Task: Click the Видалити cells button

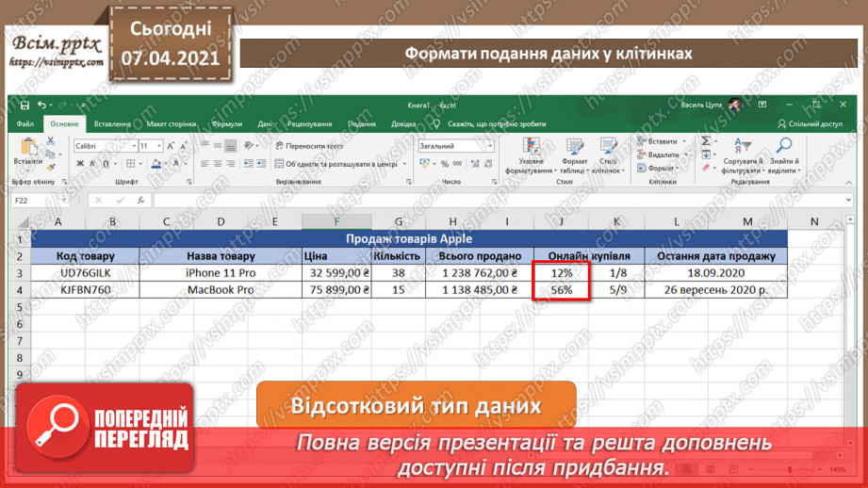Action: pos(662,155)
